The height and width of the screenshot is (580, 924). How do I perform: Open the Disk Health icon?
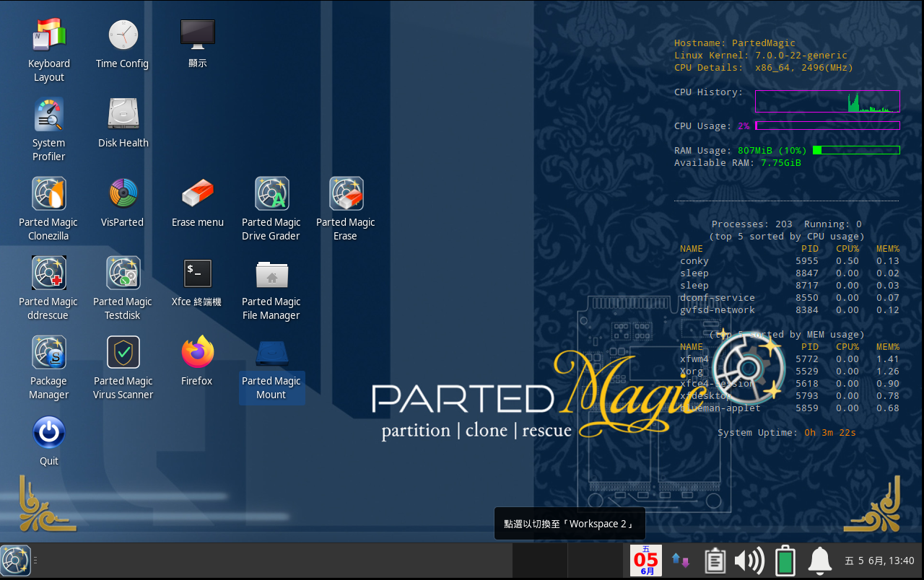[123, 114]
